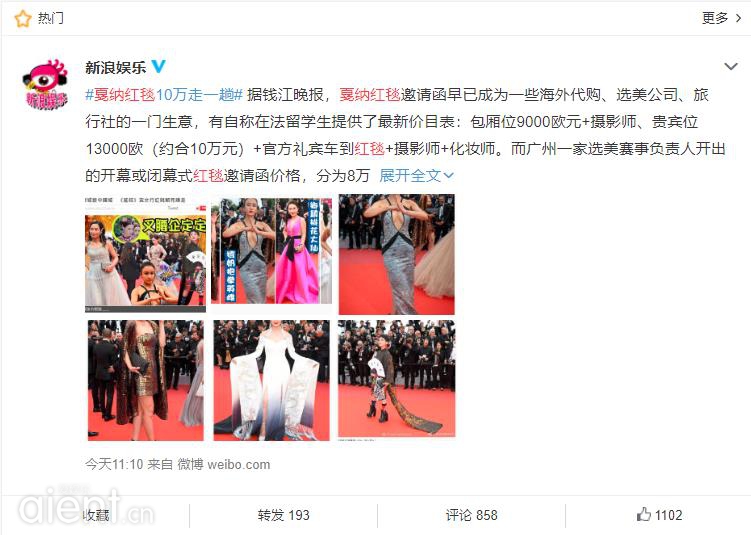The width and height of the screenshot is (751, 535).
Task: Expand full text via 展开全文
Action: [x=416, y=176]
